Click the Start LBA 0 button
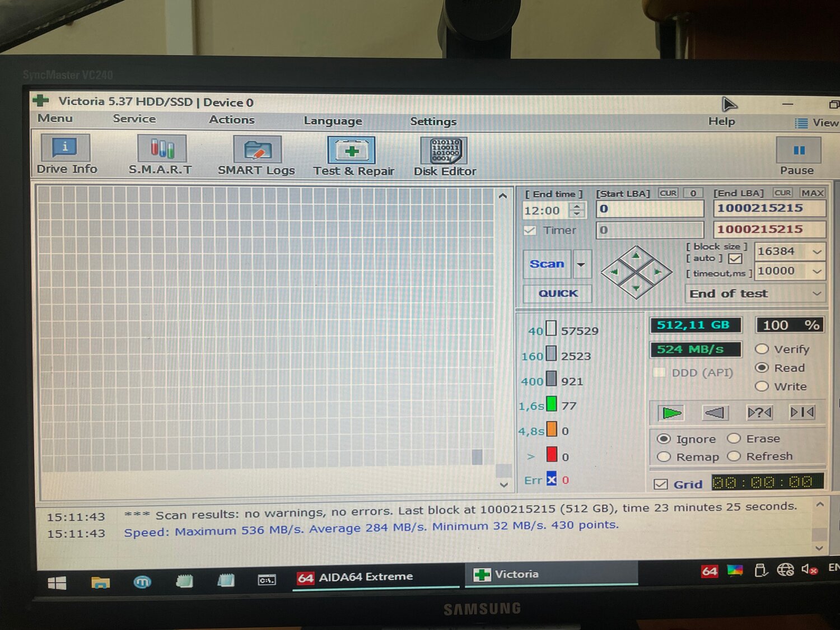The height and width of the screenshot is (630, 840). point(693,193)
